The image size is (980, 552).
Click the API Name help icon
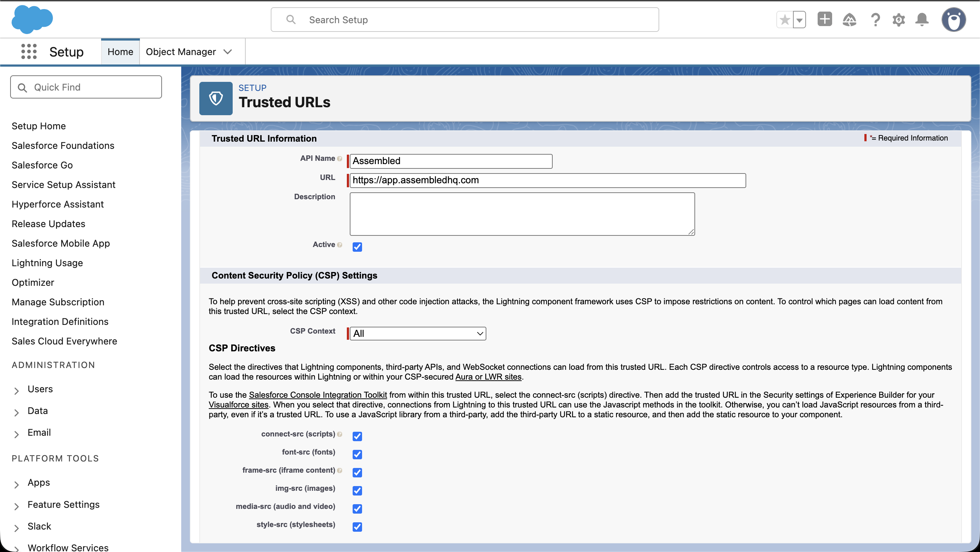tap(339, 159)
